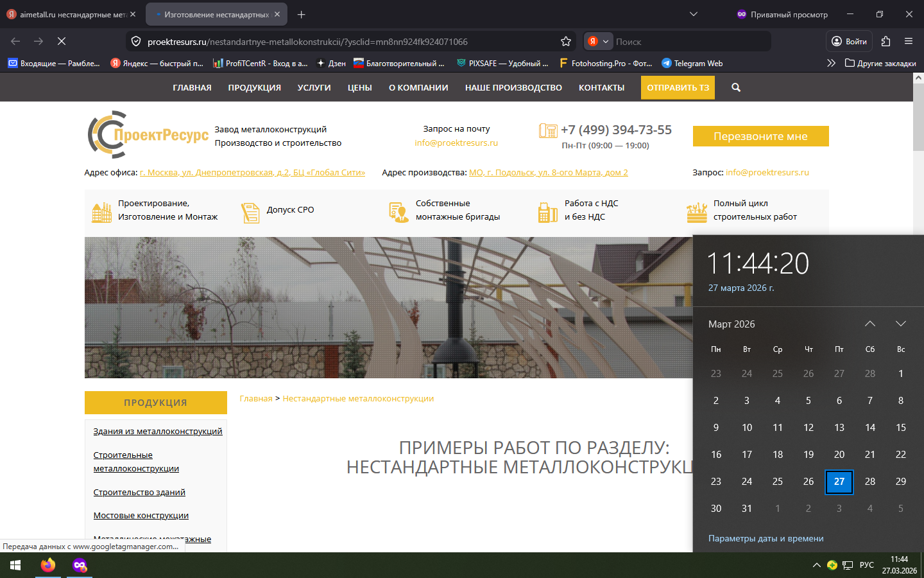
Task: Click the Перезвоните мне button
Action: coord(760,136)
